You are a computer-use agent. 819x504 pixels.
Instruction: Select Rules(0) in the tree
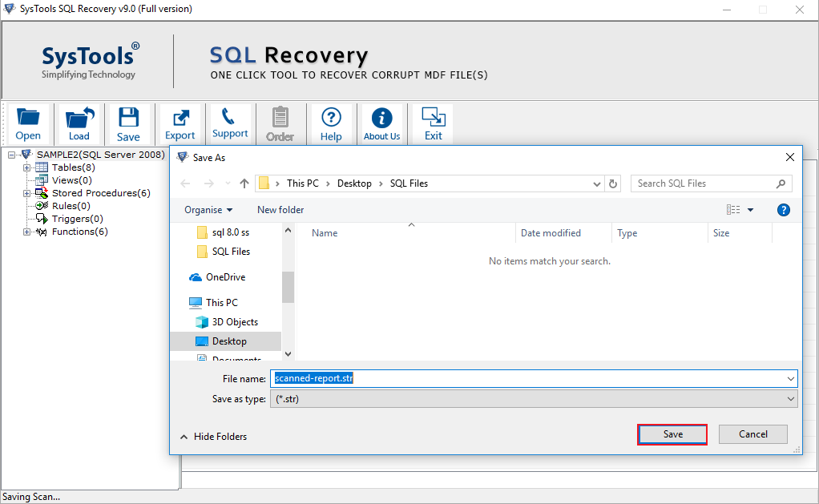[71, 206]
